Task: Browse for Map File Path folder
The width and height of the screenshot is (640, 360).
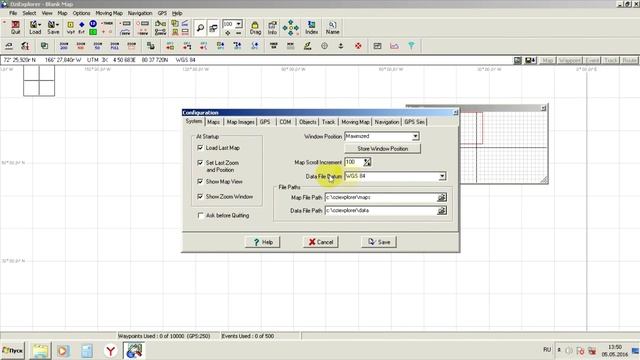Action: click(x=442, y=198)
